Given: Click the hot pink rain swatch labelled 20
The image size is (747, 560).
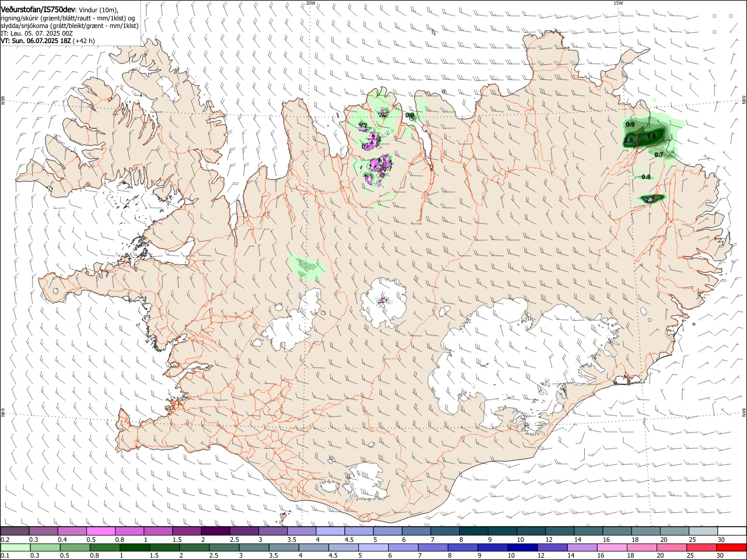Looking at the screenshot, I should pyautogui.click(x=672, y=547).
